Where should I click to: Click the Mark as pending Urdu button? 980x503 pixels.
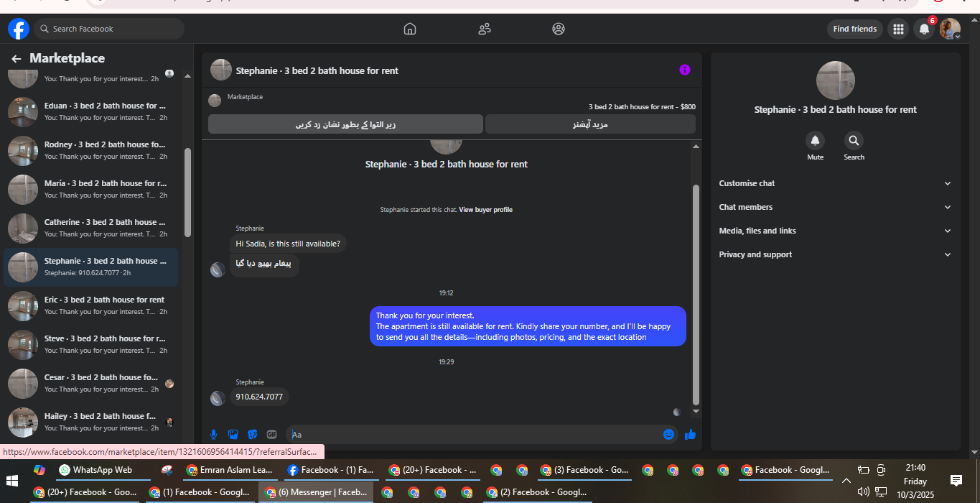(345, 124)
